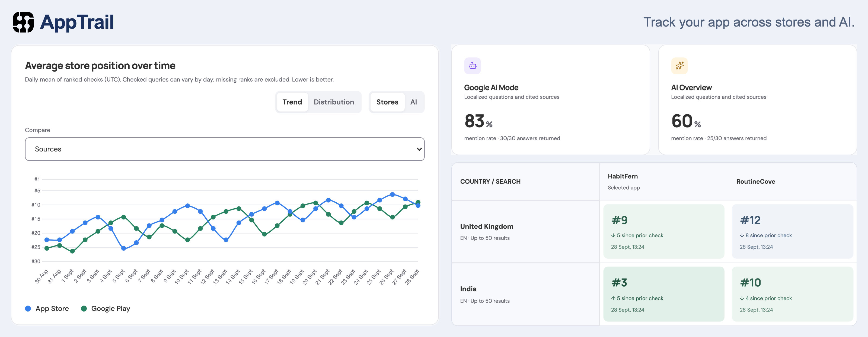Switch to the Distribution view

pyautogui.click(x=334, y=102)
